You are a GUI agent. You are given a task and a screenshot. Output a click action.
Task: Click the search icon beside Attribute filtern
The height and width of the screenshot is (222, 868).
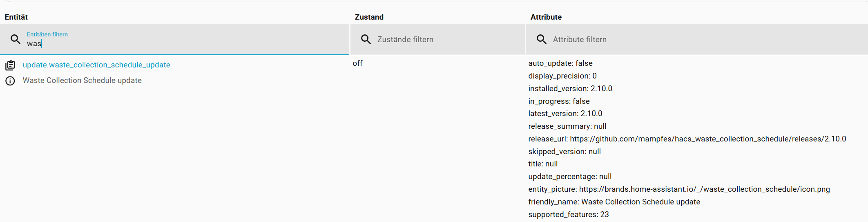tap(542, 39)
